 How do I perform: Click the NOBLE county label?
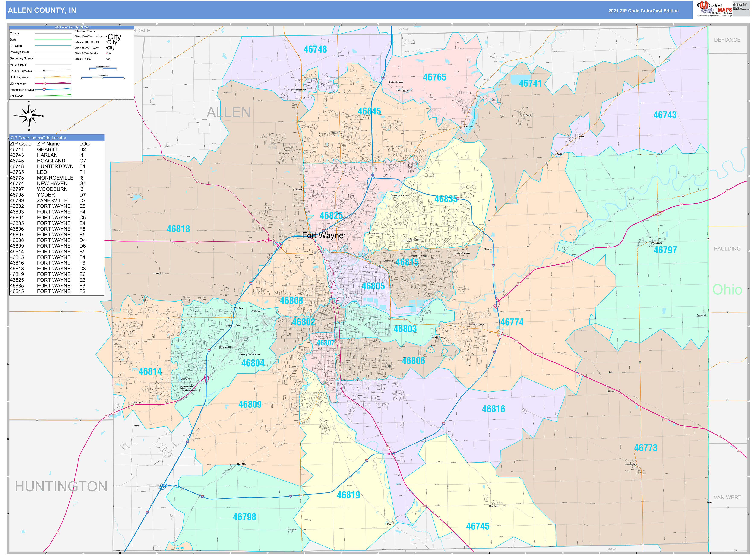(x=142, y=31)
